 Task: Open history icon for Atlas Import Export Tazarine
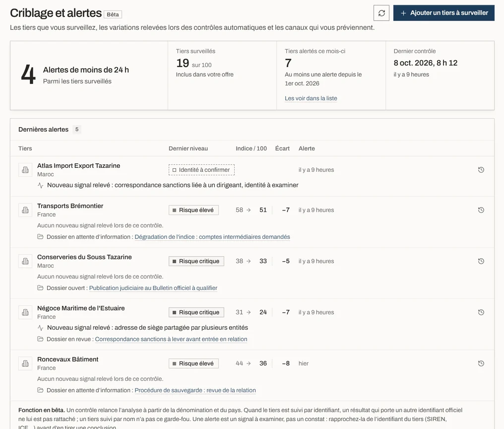point(481,170)
